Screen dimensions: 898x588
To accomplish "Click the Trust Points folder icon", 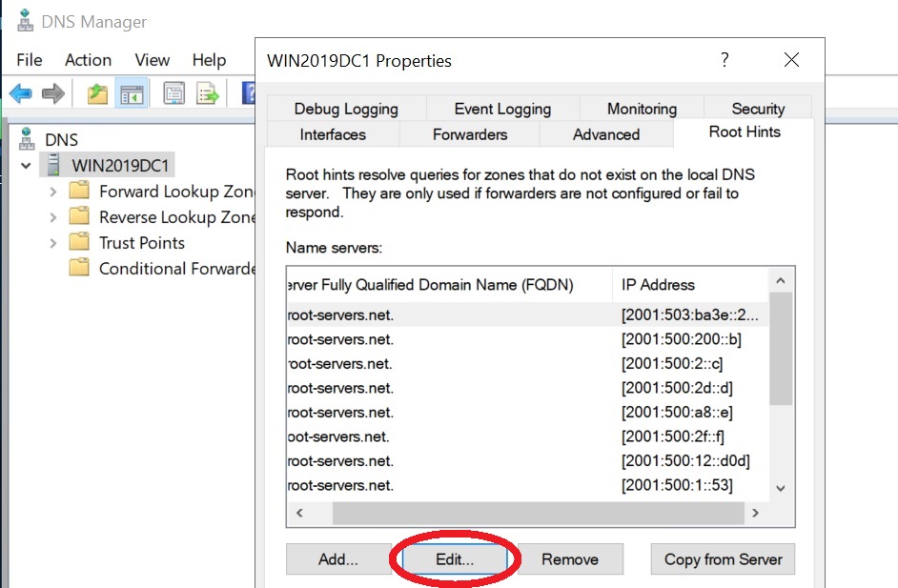I will pos(79,242).
